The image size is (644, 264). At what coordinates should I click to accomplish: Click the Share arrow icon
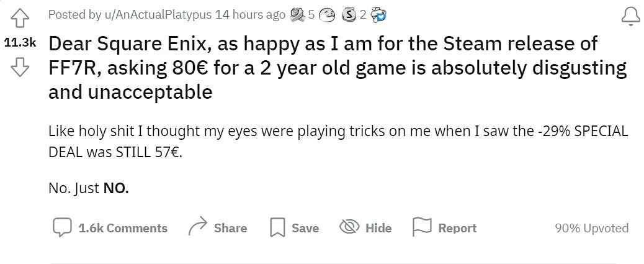(x=198, y=227)
